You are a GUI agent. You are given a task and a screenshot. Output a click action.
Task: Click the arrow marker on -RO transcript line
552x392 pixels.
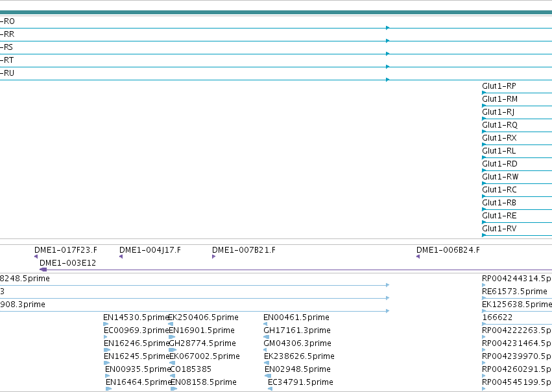(388, 28)
